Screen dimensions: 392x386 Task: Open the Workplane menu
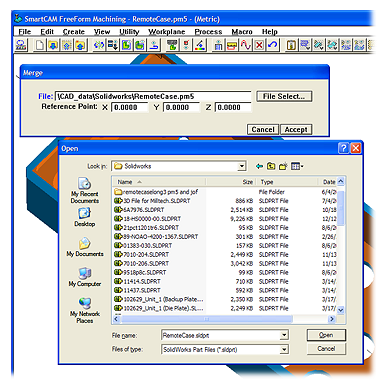pyautogui.click(x=167, y=32)
